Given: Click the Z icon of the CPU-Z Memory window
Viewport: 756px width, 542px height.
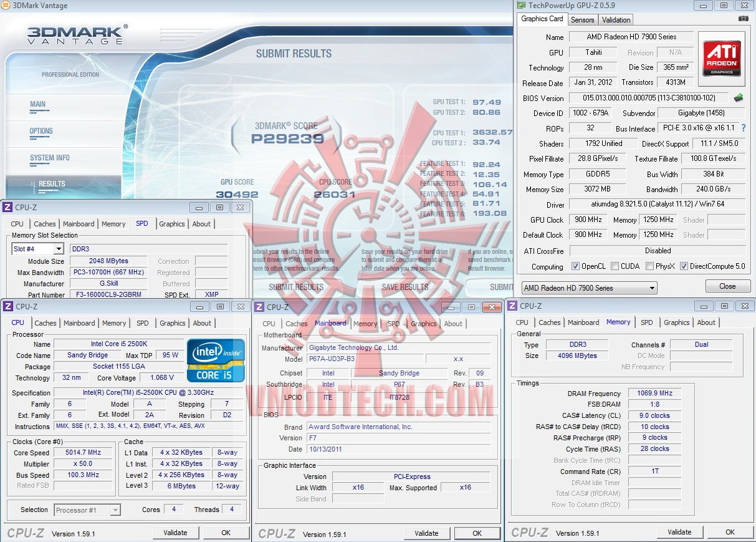Looking at the screenshot, I should pyautogui.click(x=512, y=306).
